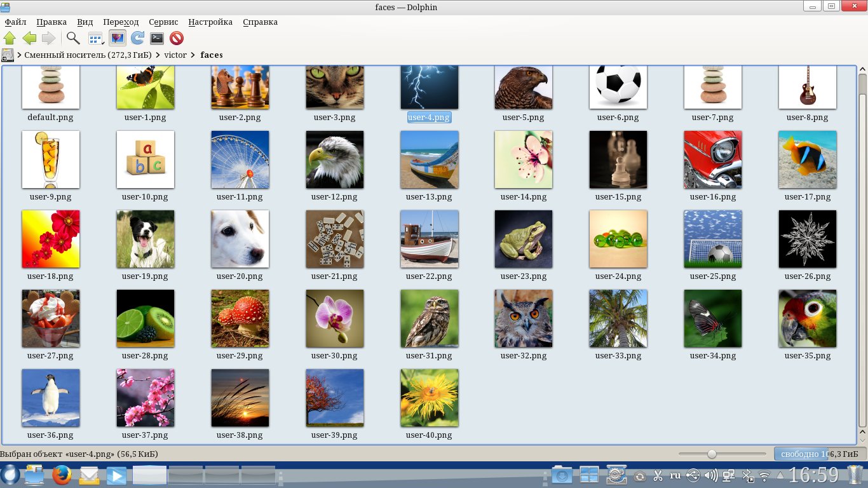The width and height of the screenshot is (868, 488).
Task: Go up to the parent folder
Action: [x=10, y=38]
